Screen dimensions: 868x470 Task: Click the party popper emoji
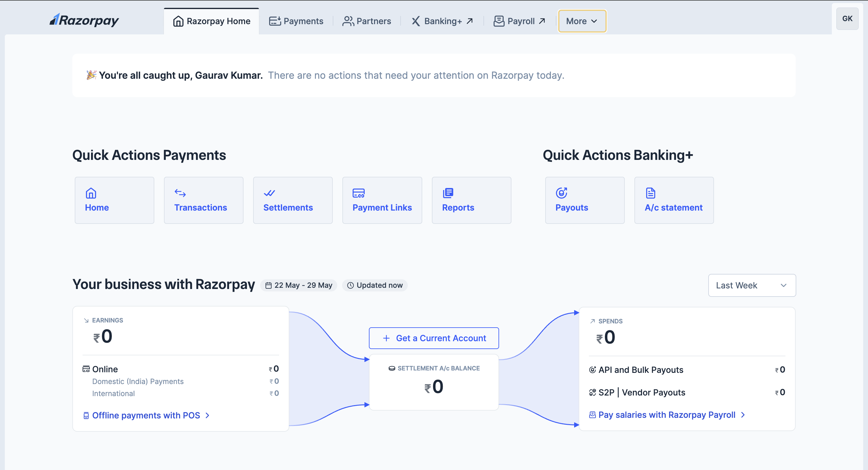[91, 75]
